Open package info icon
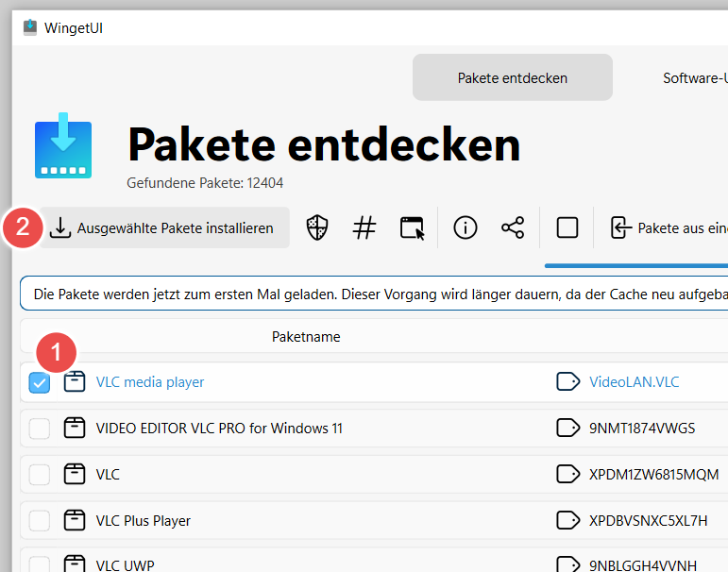The image size is (728, 572). tap(466, 228)
